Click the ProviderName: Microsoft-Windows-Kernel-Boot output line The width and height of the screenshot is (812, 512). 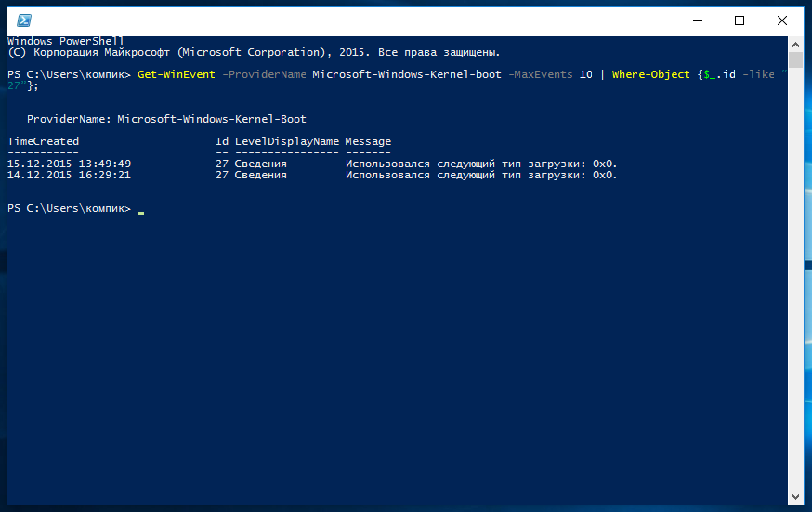(x=166, y=119)
